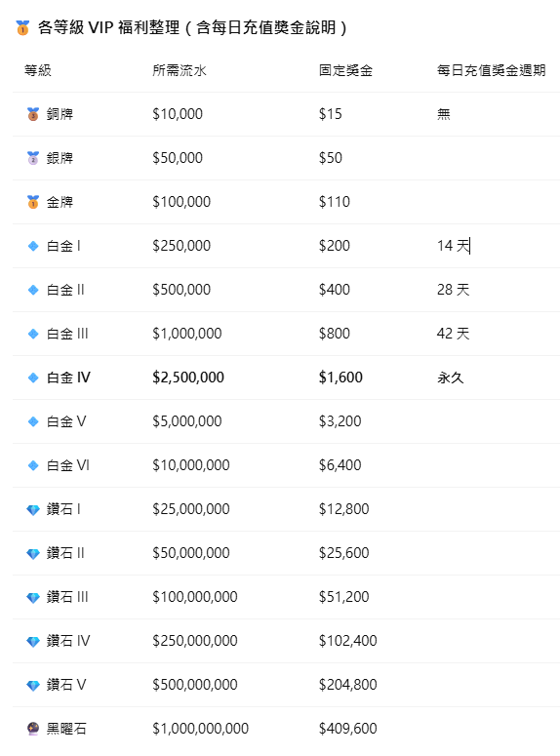Screen dimensions: 560x756
Task: Click the empty bonus period cell for 銀牌
Action: click(495, 158)
